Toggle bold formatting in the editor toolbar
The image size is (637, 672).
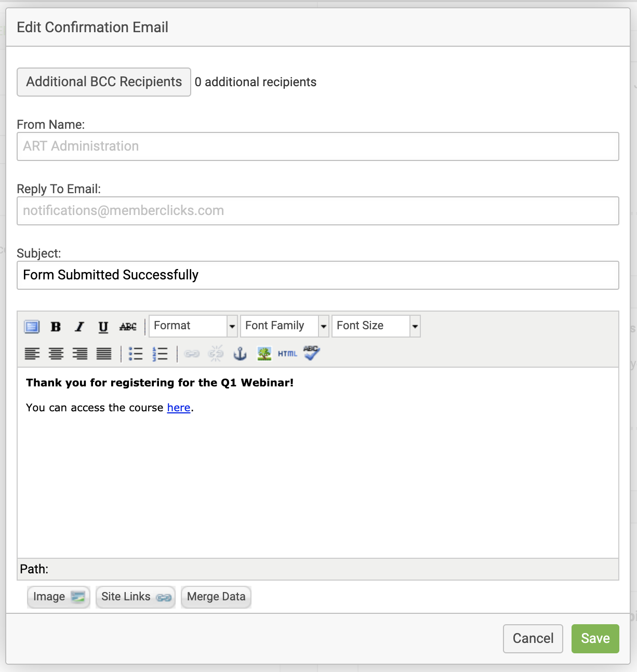coord(56,327)
